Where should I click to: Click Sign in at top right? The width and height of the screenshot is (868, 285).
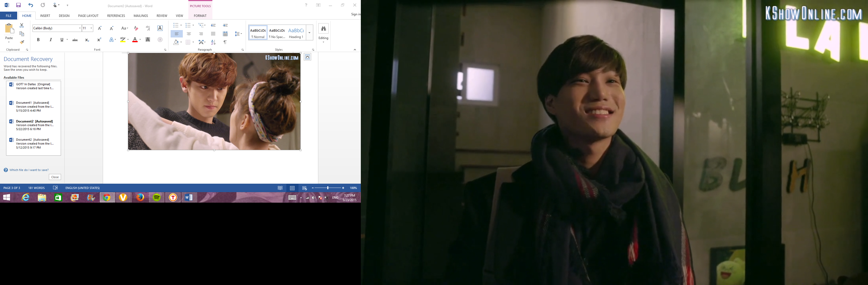pos(356,14)
